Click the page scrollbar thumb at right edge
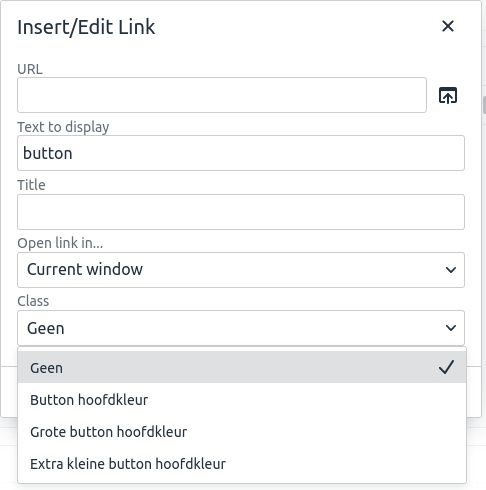The width and height of the screenshot is (486, 490). coord(484,105)
